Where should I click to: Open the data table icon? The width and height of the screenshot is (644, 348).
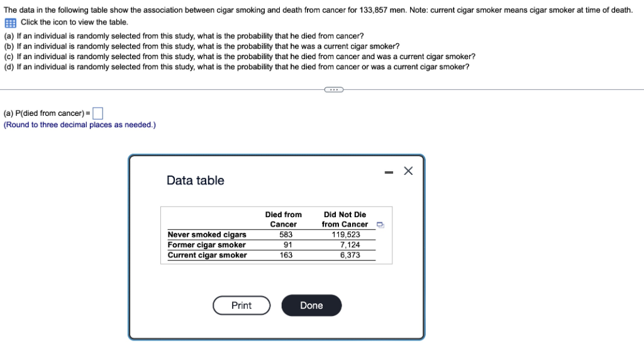point(10,23)
